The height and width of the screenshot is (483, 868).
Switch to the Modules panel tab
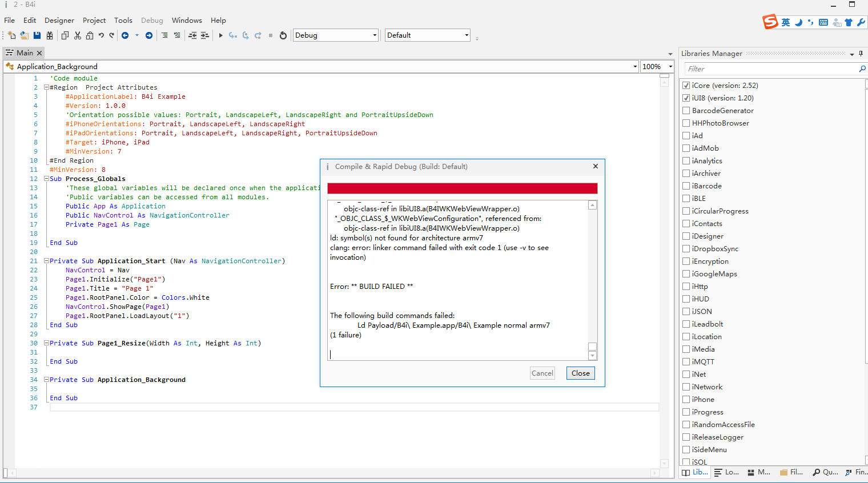pos(759,472)
